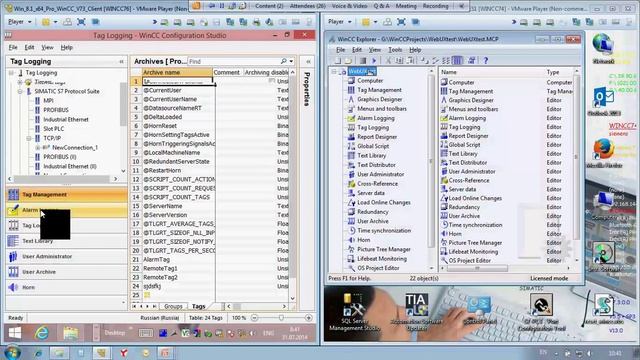Click the WinCC Explorer activate (play) toolbar icon
Screen dimensions: 640x360
click(x=374, y=60)
